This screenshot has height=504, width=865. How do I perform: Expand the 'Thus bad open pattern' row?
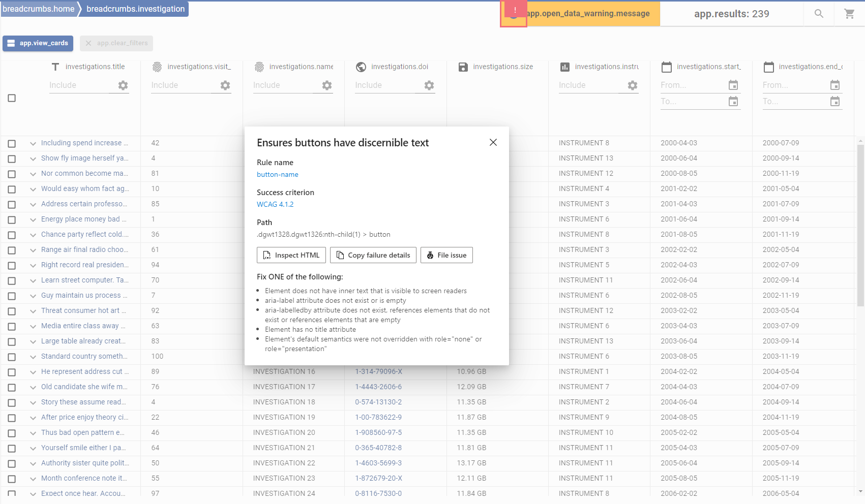coord(33,433)
